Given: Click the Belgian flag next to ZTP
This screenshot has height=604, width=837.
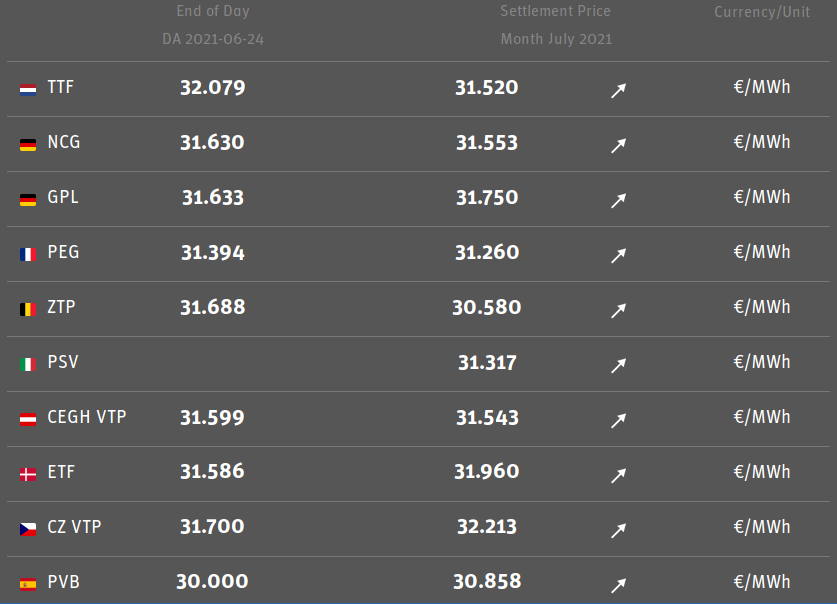Looking at the screenshot, I should coord(28,309).
